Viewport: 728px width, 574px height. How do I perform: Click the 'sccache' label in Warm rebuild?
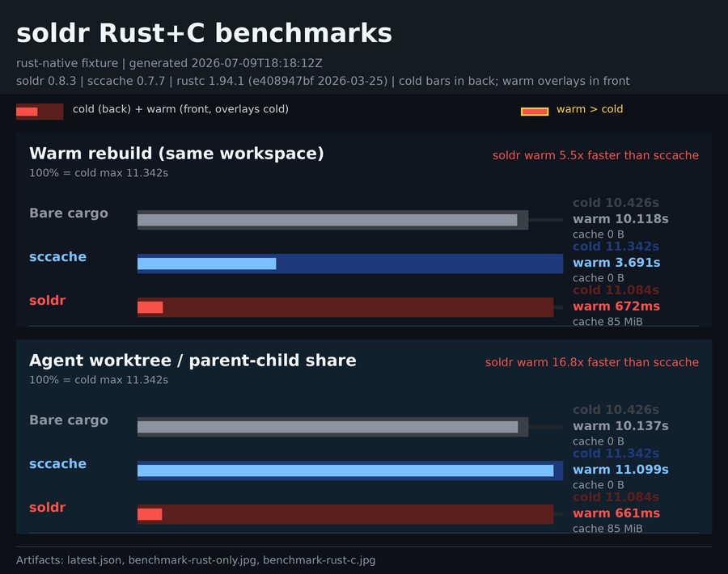57,256
